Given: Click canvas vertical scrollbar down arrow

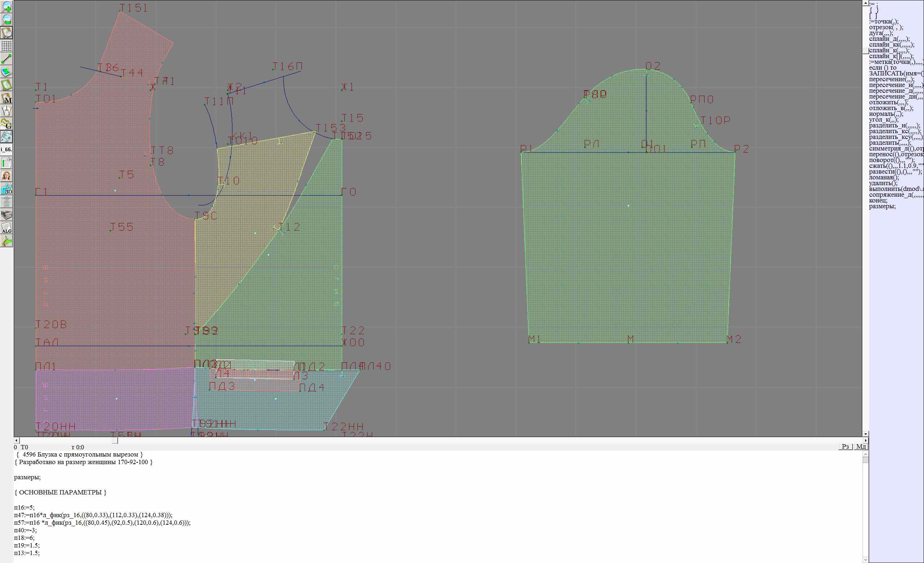Looking at the screenshot, I should [x=866, y=434].
